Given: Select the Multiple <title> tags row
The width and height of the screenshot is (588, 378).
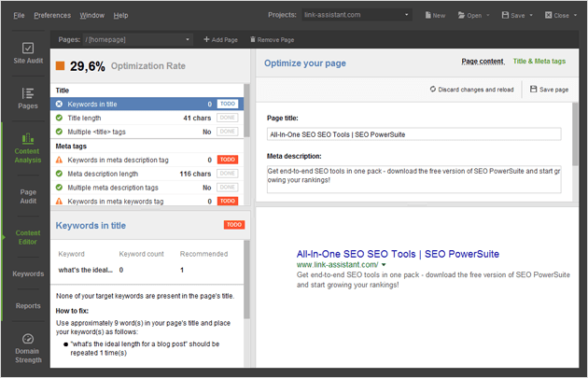Looking at the screenshot, I should coord(147,132).
